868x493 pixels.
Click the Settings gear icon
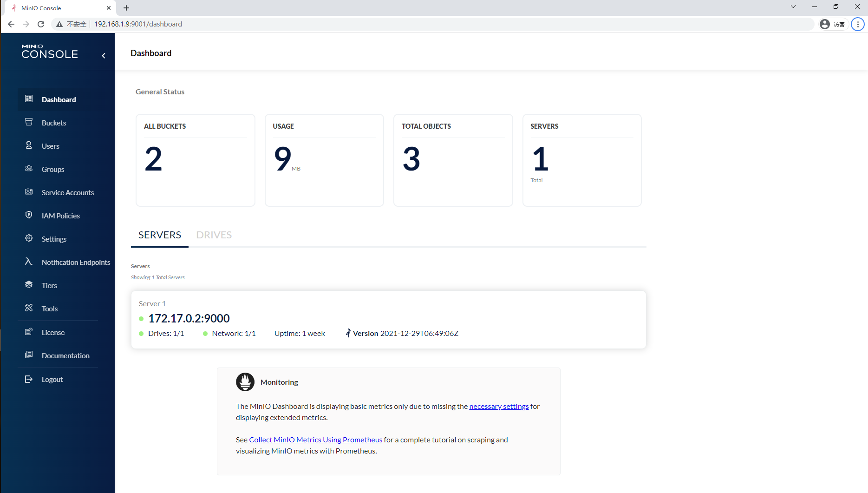click(29, 238)
